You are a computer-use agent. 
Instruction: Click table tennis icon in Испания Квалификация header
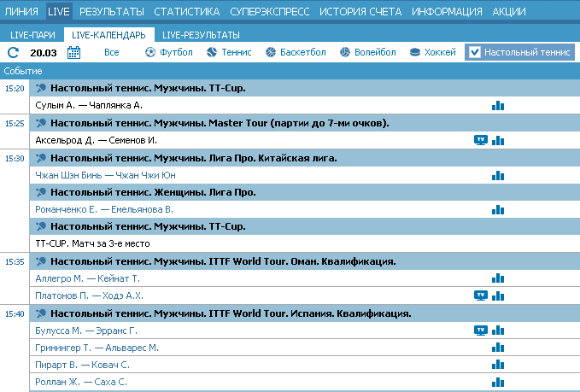(41, 313)
